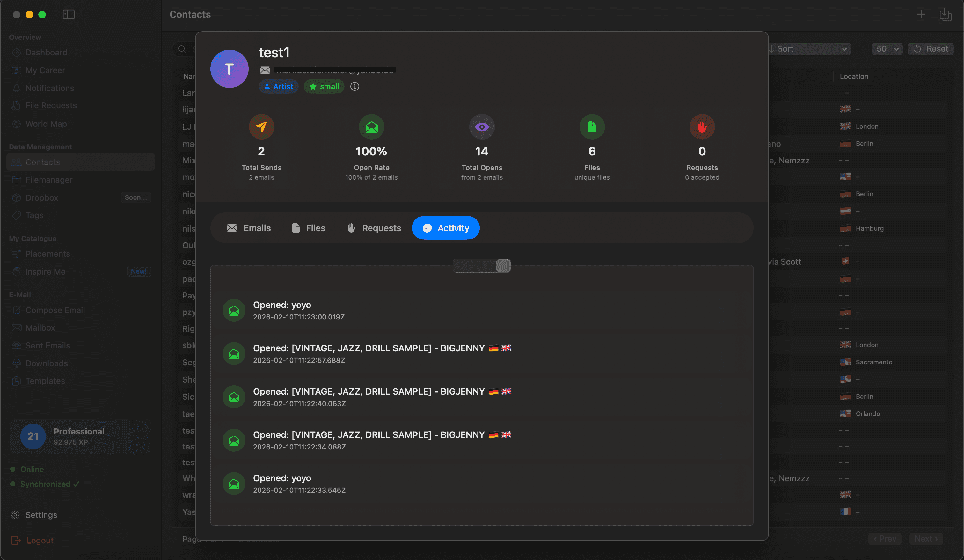This screenshot has height=560, width=964.
Task: Toggle the Online status indicator
Action: 14,469
